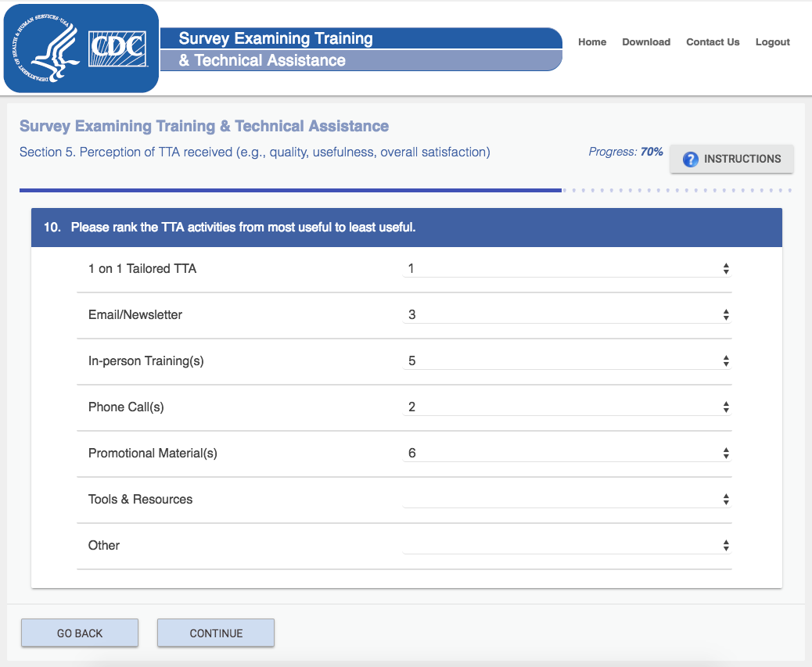Screen dimensions: 812x667
Task: Open the Promotional Material(s) rank dropdown
Action: tap(567, 454)
